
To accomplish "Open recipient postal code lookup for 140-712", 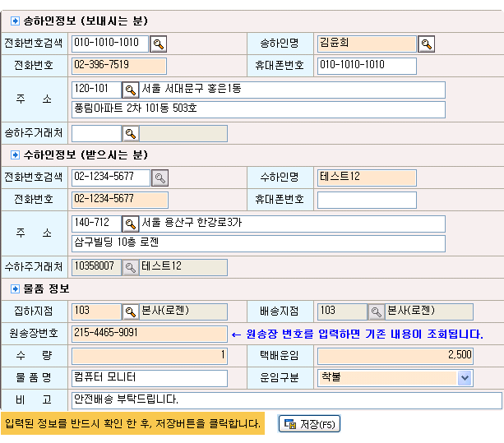I will coord(130,224).
